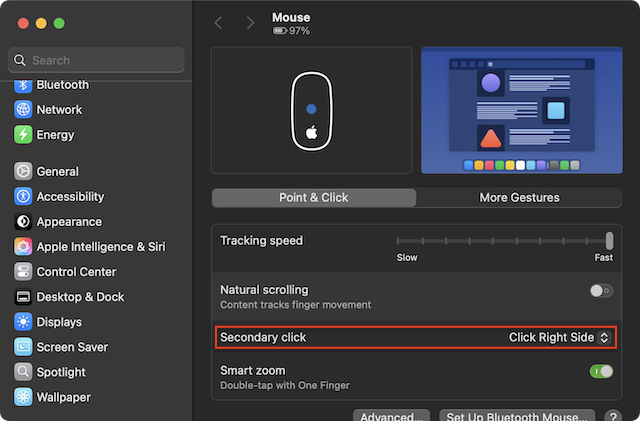Click Set Up Bluetooth Mouse button
This screenshot has height=421, width=640.
coord(517,416)
